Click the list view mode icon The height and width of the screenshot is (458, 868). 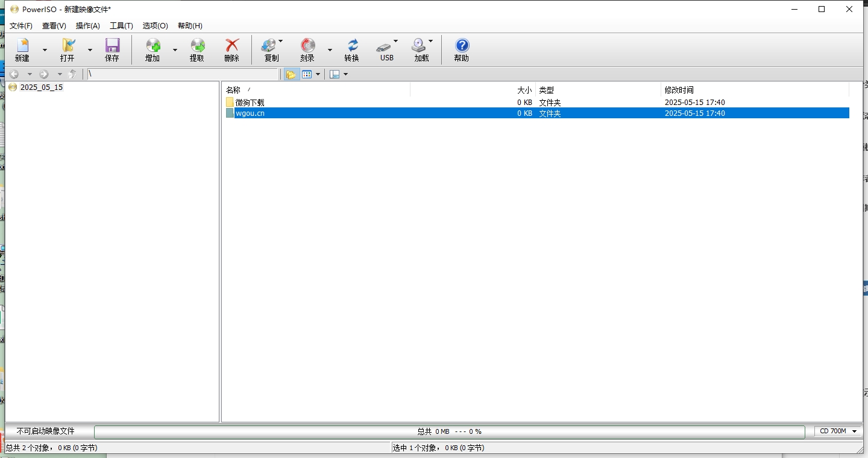coord(307,74)
